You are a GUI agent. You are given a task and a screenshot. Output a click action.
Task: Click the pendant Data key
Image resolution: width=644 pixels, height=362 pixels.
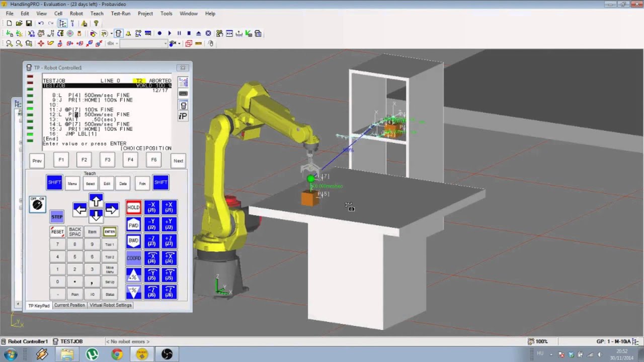(x=123, y=184)
